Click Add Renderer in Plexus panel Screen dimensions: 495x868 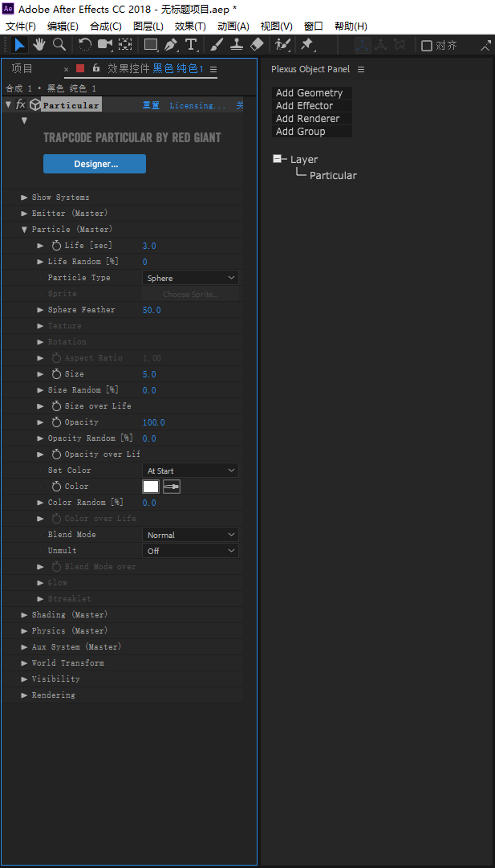pyautogui.click(x=312, y=119)
